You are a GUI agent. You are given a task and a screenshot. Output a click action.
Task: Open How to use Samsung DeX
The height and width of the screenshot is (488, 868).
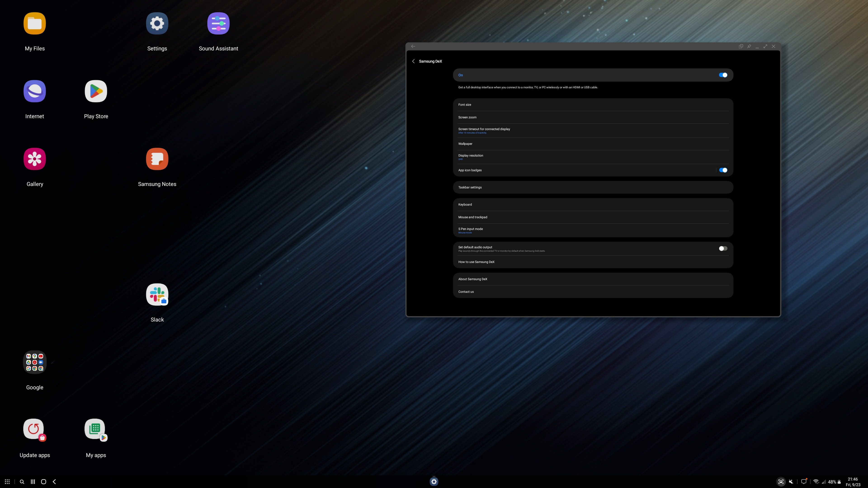point(593,262)
